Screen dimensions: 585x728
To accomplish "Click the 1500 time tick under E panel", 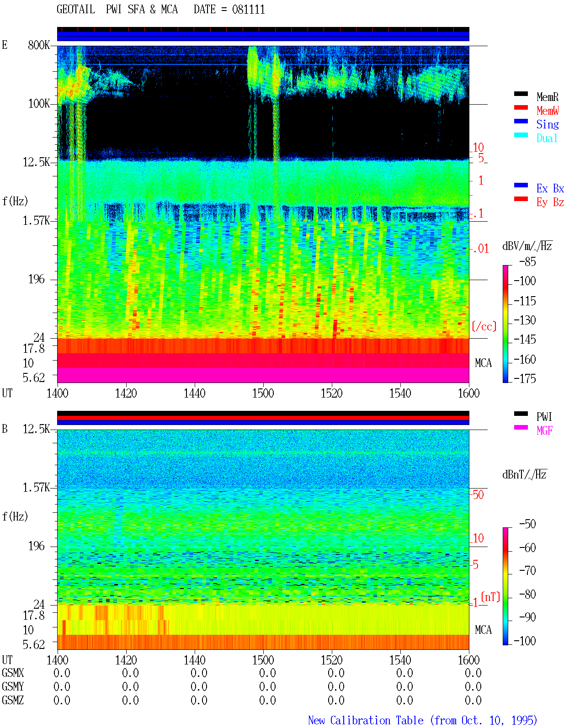I will [x=263, y=393].
